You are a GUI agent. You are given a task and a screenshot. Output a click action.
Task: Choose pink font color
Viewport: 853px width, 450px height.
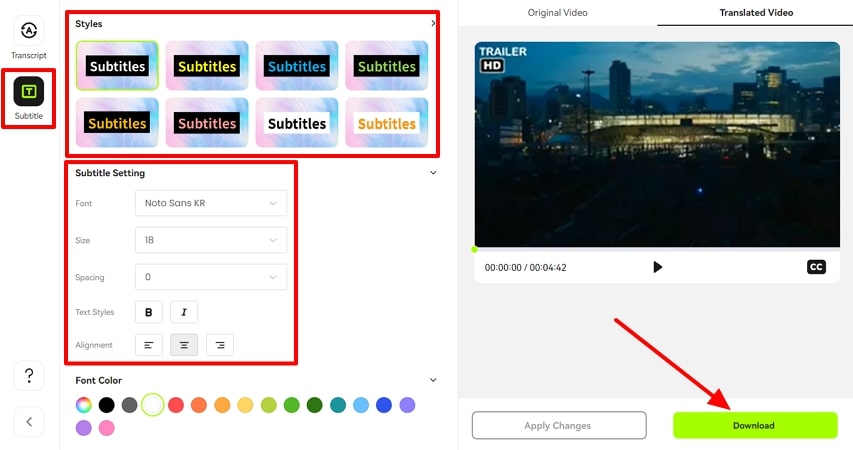pyautogui.click(x=107, y=428)
